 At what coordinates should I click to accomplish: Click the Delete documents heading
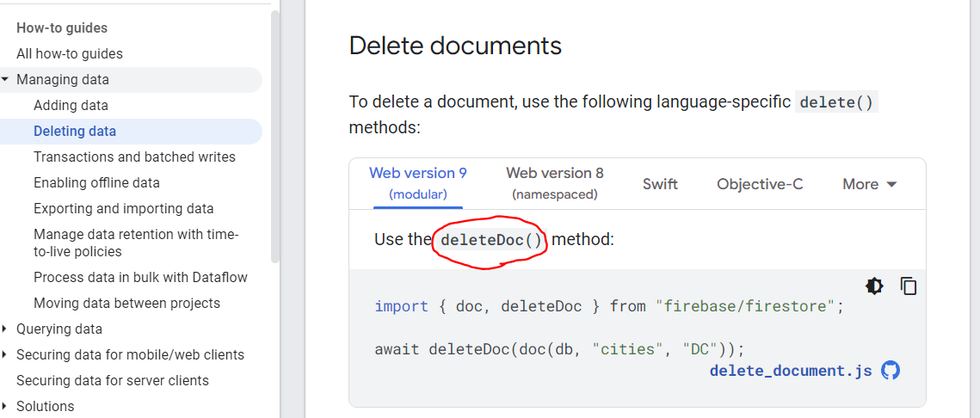tap(455, 46)
